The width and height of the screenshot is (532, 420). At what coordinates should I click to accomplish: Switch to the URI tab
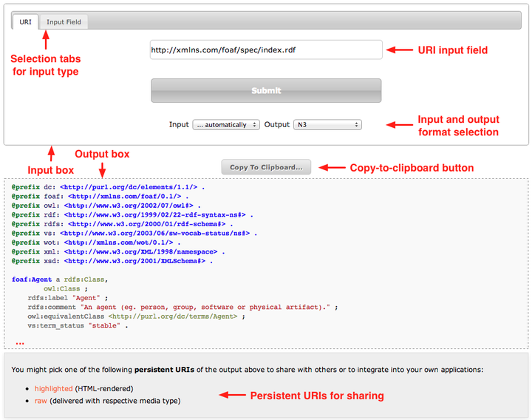[25, 22]
